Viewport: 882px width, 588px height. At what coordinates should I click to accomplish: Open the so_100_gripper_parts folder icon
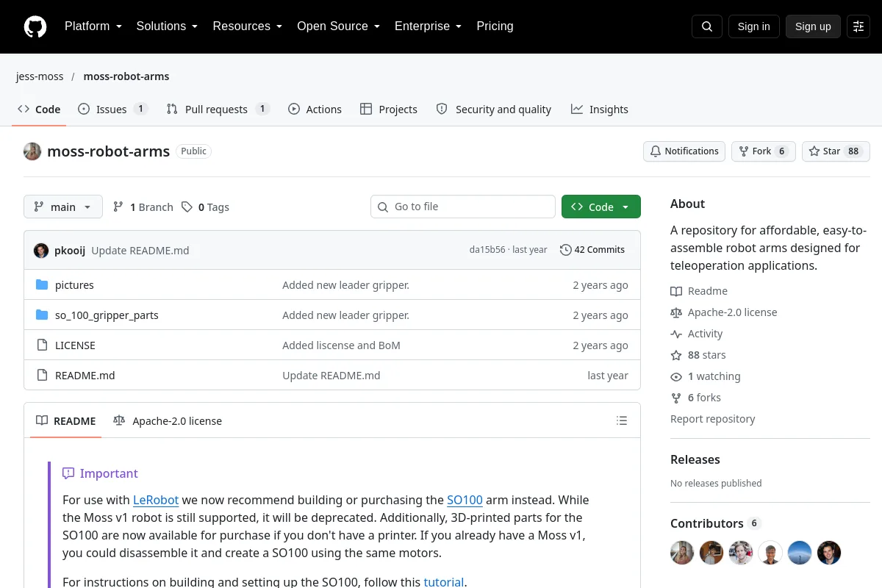(x=42, y=315)
